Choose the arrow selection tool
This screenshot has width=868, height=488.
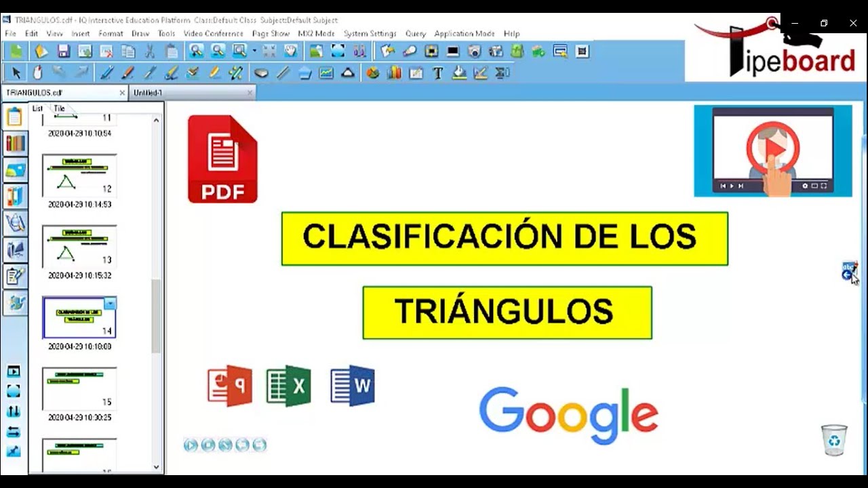coord(16,73)
